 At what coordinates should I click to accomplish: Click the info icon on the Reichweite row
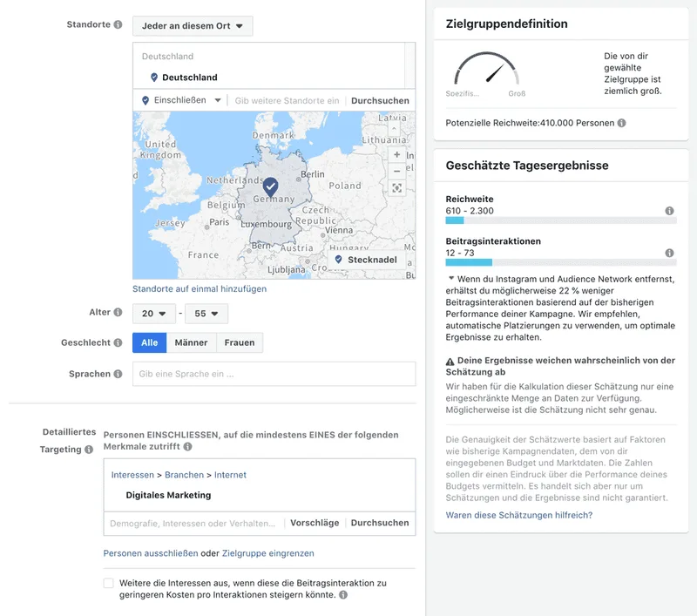click(669, 211)
